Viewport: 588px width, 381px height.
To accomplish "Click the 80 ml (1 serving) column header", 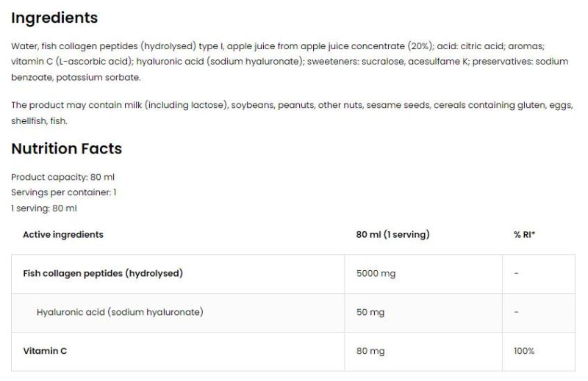I will pos(392,235).
